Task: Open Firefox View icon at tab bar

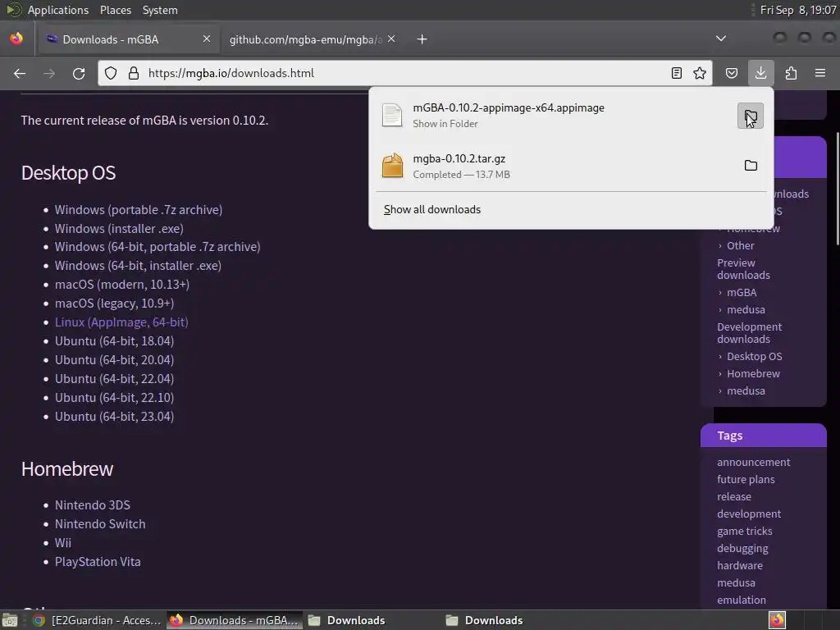Action: (16, 39)
